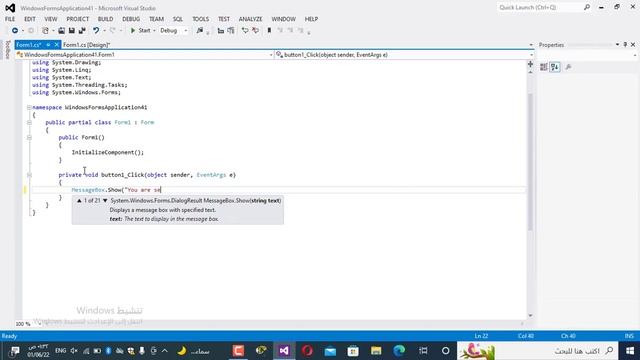The image size is (640, 360).
Task: Open the SQL menu
Action: tap(178, 19)
